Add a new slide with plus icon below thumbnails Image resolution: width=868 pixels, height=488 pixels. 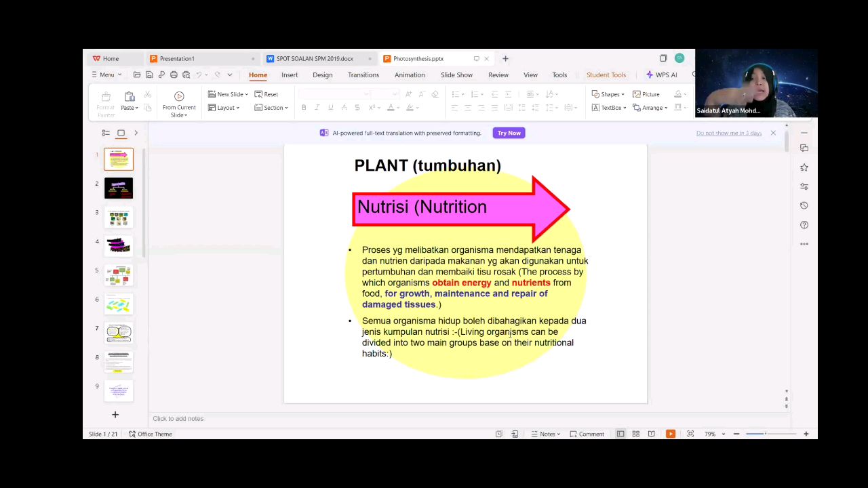[115, 414]
